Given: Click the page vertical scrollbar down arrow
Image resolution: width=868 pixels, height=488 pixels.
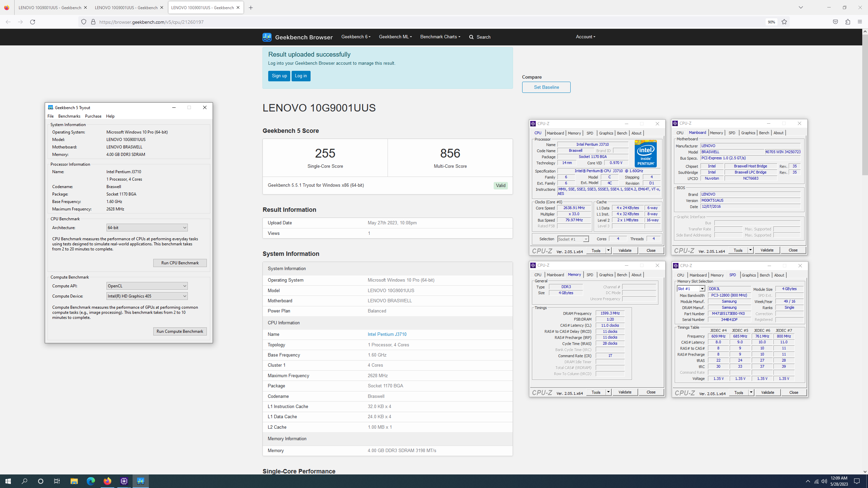Looking at the screenshot, I should click(x=865, y=471).
